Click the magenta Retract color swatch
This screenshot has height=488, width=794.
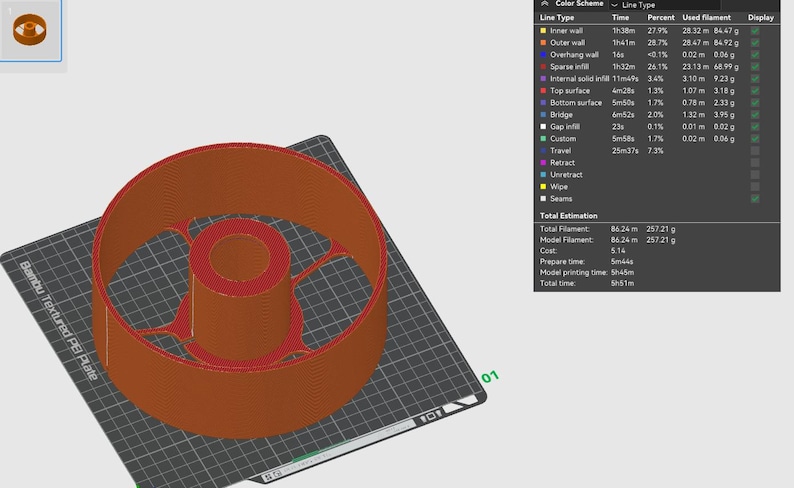(x=543, y=162)
